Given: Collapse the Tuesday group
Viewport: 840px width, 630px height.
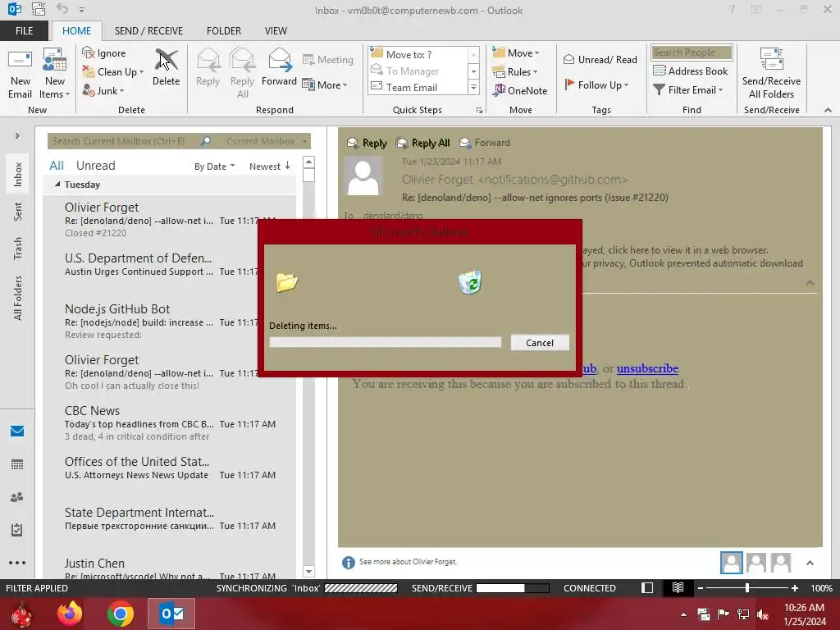Looking at the screenshot, I should pyautogui.click(x=57, y=185).
